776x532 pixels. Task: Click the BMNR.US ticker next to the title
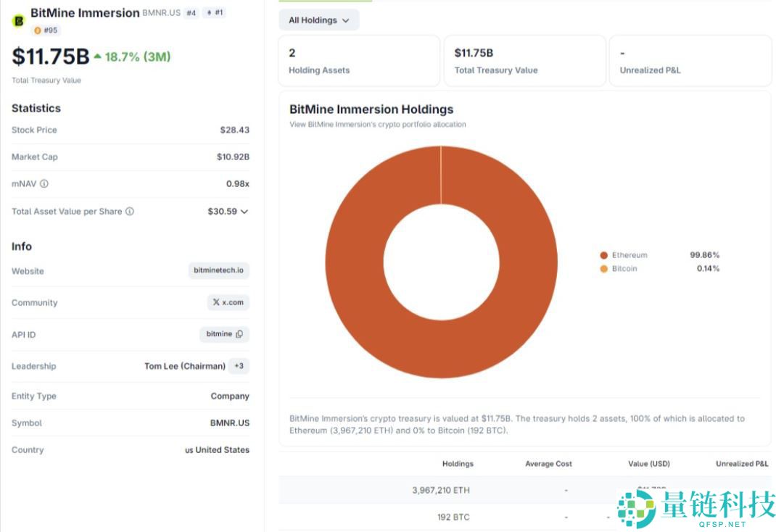click(161, 13)
